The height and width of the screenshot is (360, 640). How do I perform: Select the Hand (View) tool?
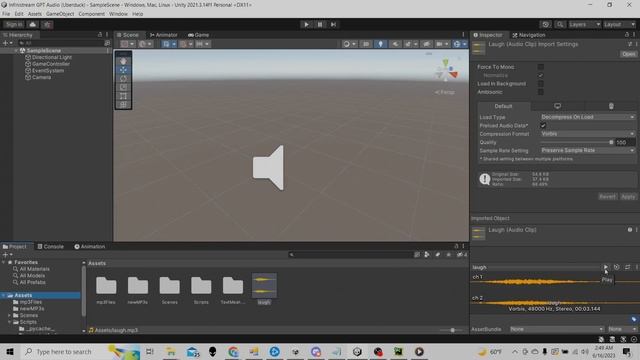point(123,61)
